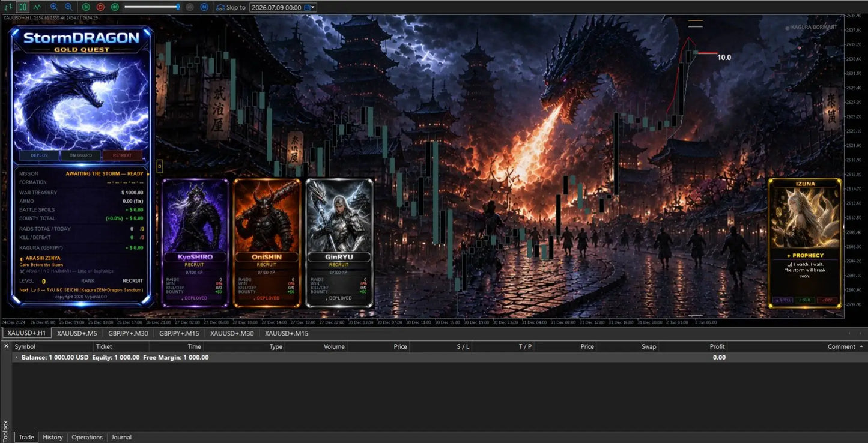Switch to the History tab
The height and width of the screenshot is (443, 868).
coord(53,437)
